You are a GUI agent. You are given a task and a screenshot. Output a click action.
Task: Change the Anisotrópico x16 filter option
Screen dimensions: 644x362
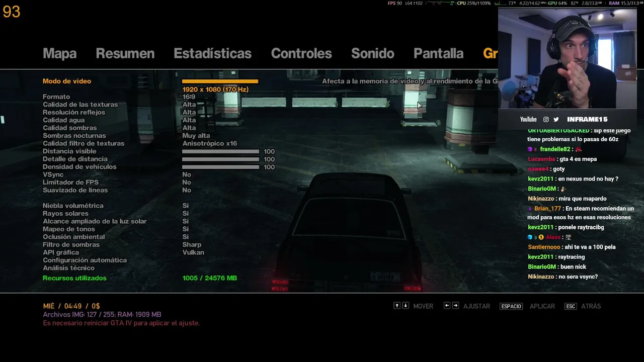click(210, 143)
